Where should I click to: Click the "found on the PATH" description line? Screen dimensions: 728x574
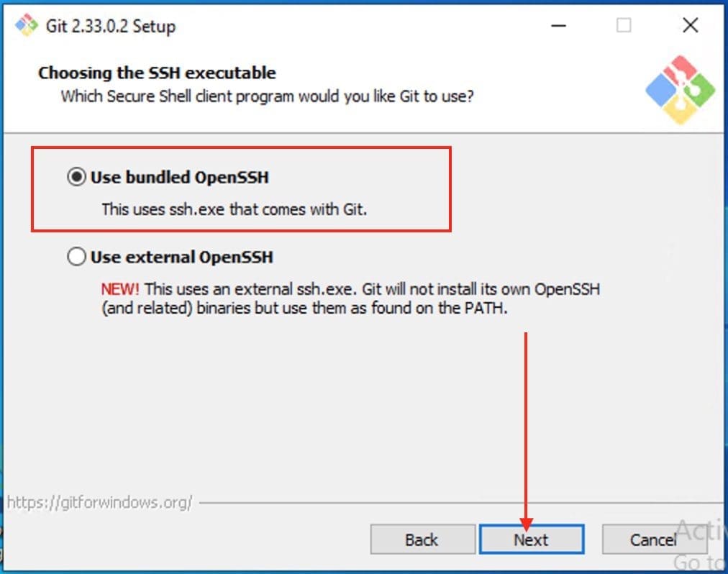tap(305, 308)
